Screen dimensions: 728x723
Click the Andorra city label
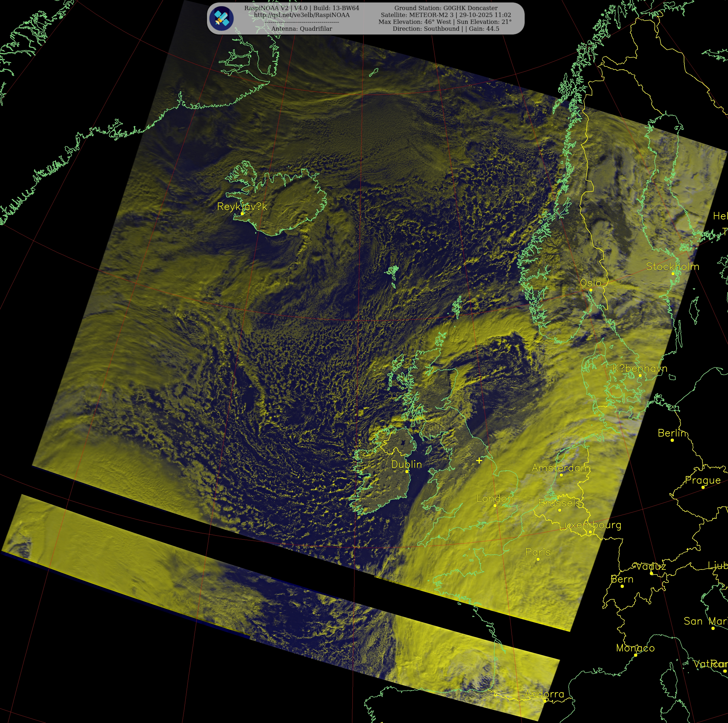click(544, 694)
